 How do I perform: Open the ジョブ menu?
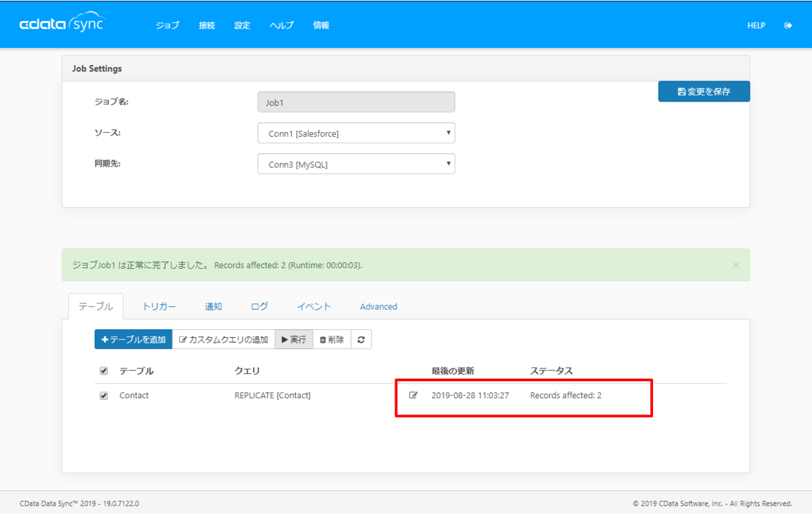168,26
